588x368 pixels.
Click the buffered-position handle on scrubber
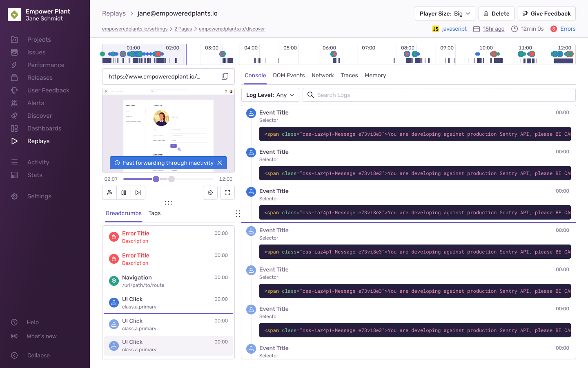click(x=171, y=179)
